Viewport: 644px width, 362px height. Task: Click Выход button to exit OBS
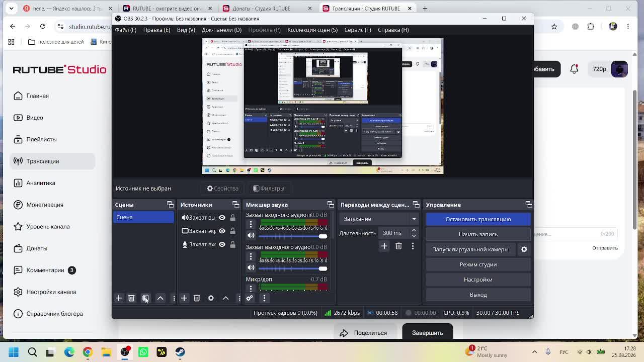point(478,295)
